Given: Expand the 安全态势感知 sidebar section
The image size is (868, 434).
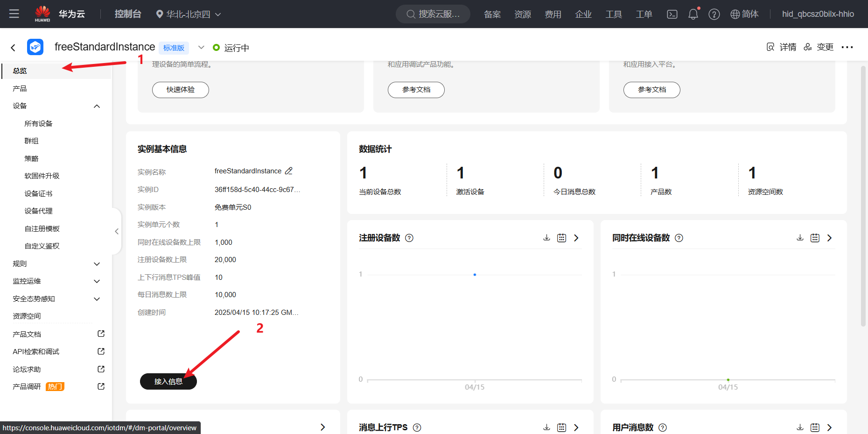Looking at the screenshot, I should tap(97, 299).
